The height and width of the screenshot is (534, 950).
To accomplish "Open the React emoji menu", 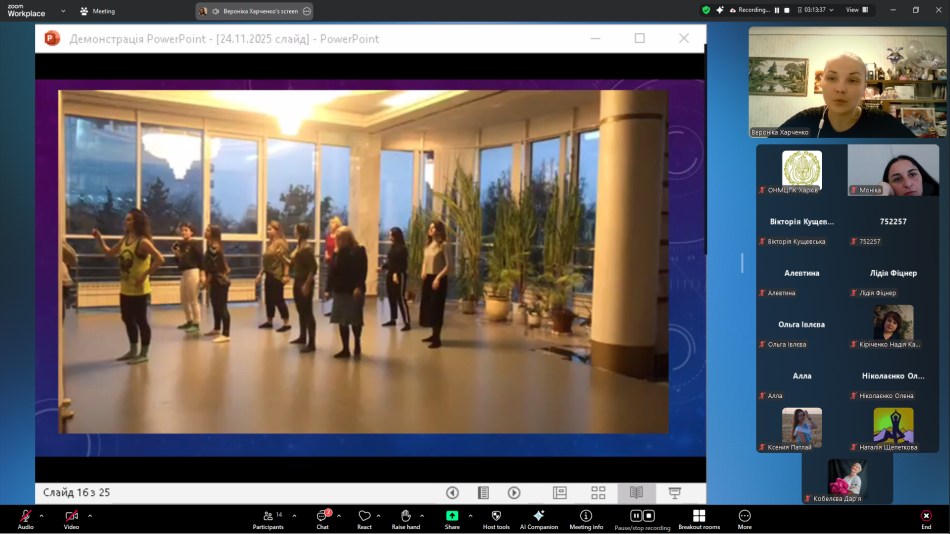I will click(364, 516).
